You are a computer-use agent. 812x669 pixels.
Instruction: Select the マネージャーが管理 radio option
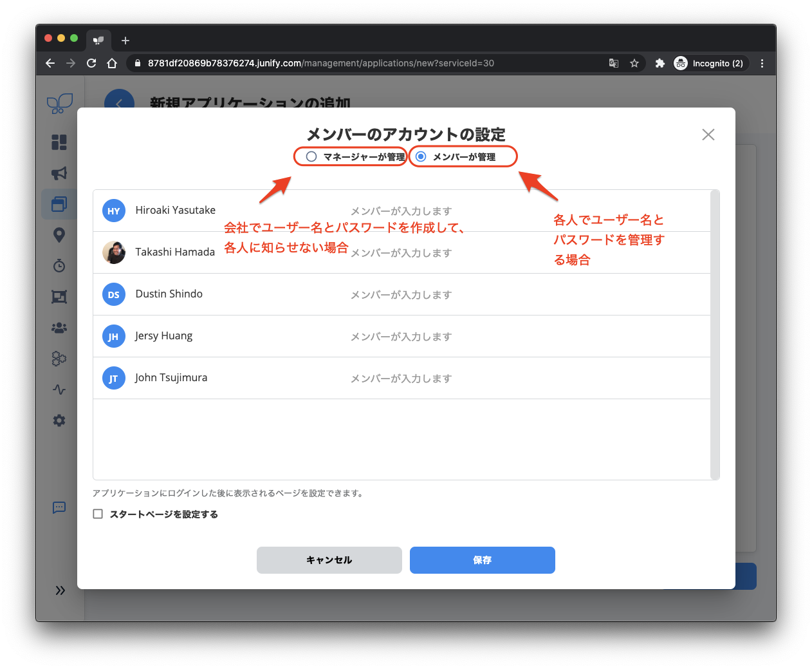tap(311, 156)
